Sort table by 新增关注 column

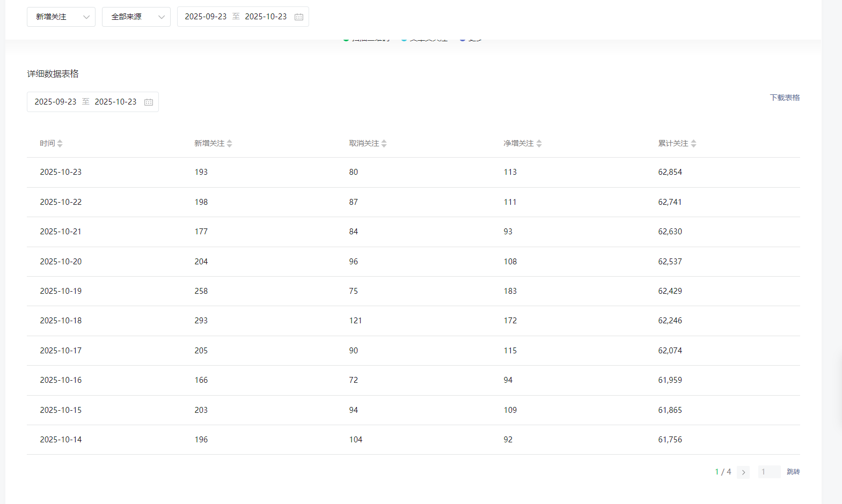pyautogui.click(x=229, y=144)
